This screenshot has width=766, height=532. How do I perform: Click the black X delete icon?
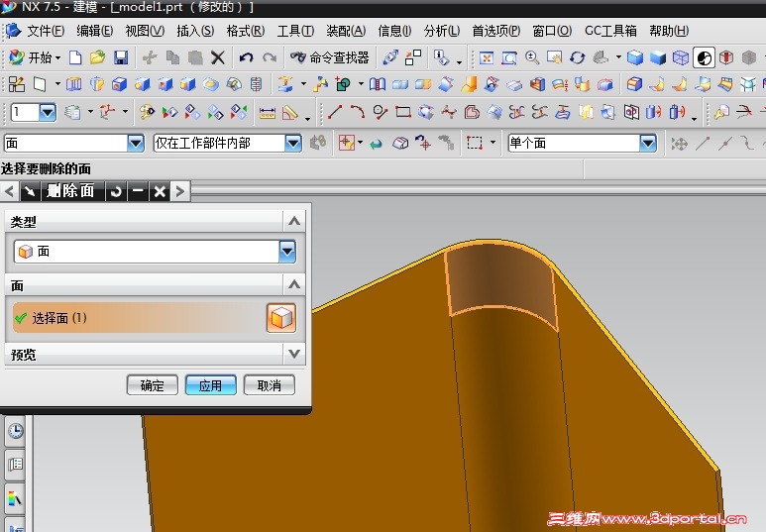click(217, 57)
